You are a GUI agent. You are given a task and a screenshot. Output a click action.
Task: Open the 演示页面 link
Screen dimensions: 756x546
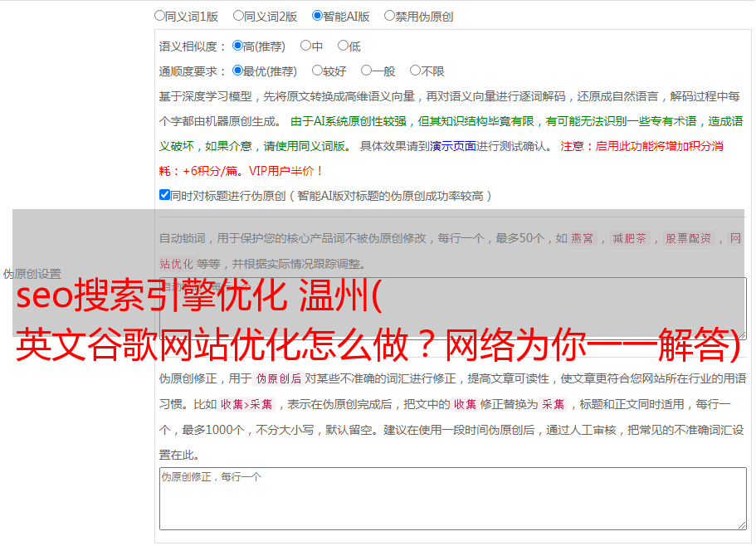point(452,146)
